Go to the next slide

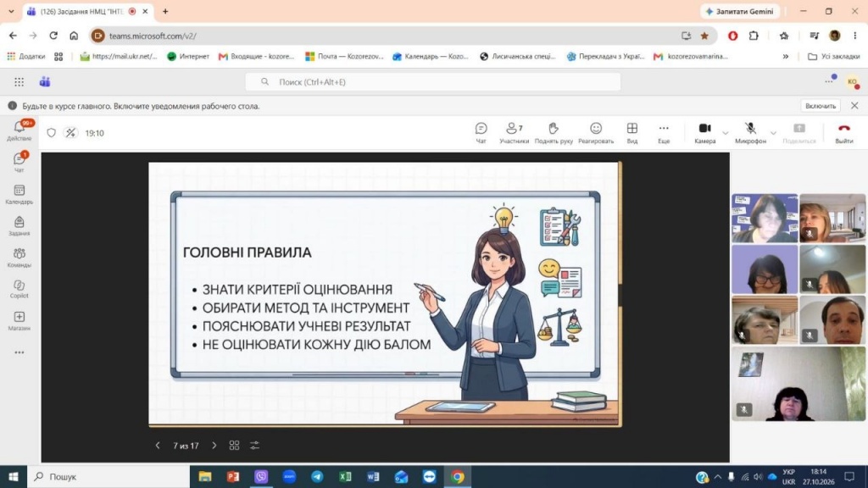click(x=214, y=446)
